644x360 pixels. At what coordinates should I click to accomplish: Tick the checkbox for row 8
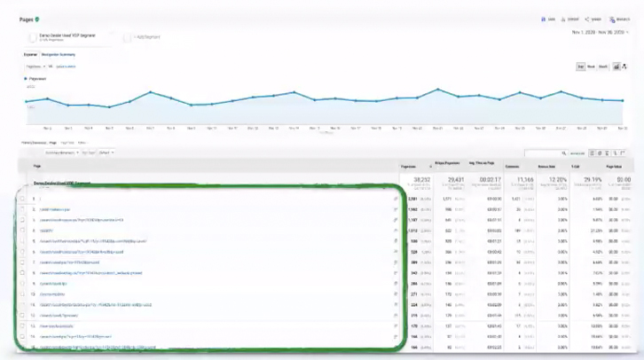(22, 273)
